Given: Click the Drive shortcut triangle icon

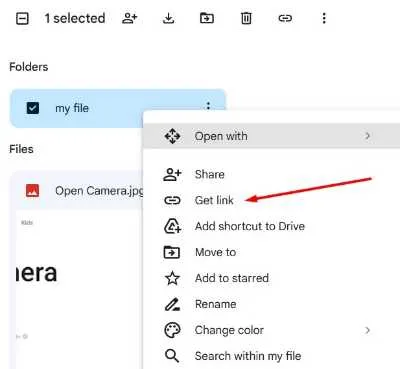Looking at the screenshot, I should (x=172, y=226).
